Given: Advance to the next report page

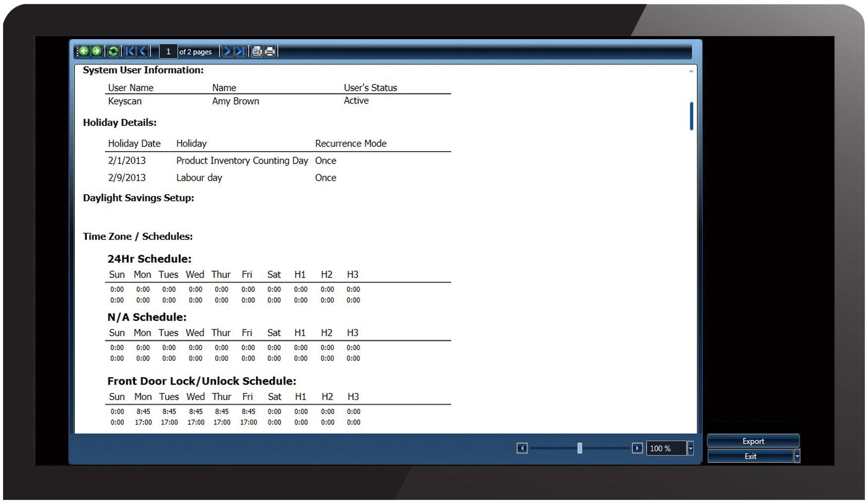Looking at the screenshot, I should click(227, 51).
